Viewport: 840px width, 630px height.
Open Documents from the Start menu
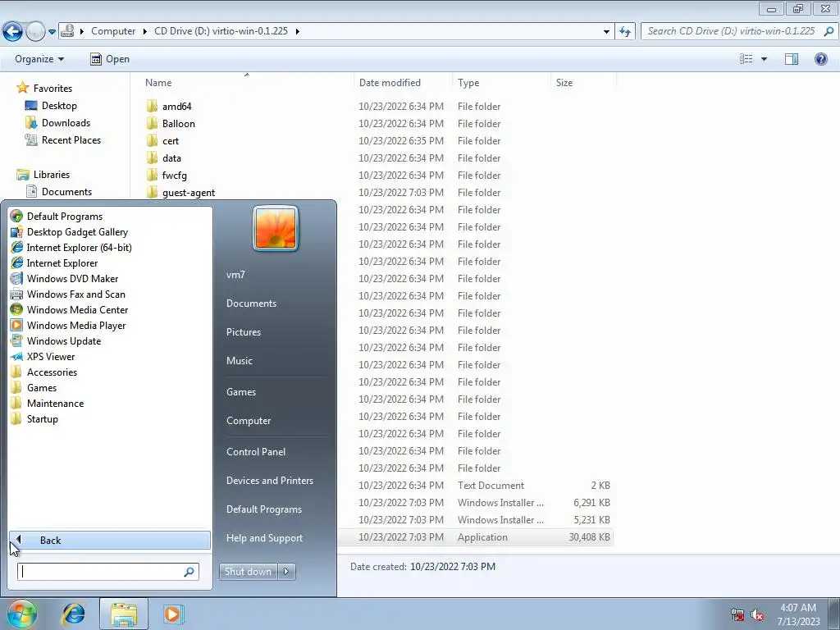point(251,304)
